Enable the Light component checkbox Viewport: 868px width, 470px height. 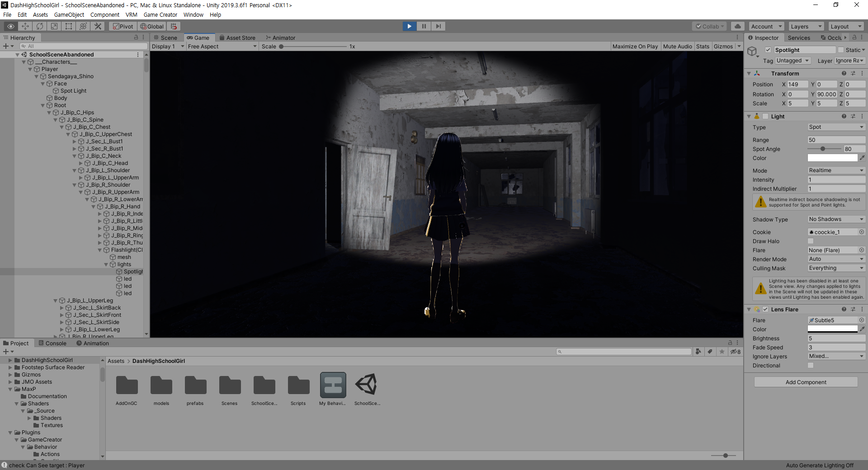click(x=765, y=116)
